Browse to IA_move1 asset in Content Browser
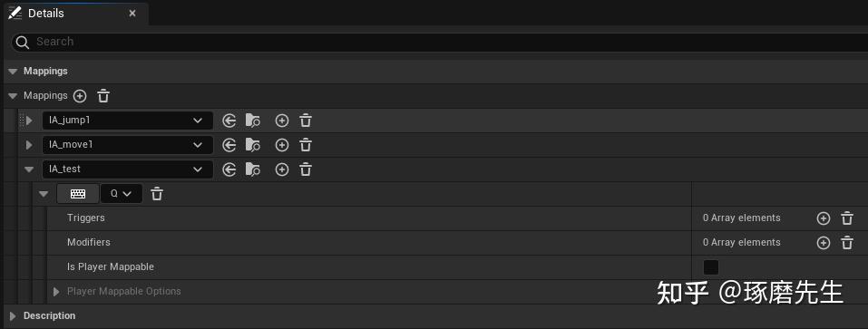868x329 pixels. click(252, 145)
